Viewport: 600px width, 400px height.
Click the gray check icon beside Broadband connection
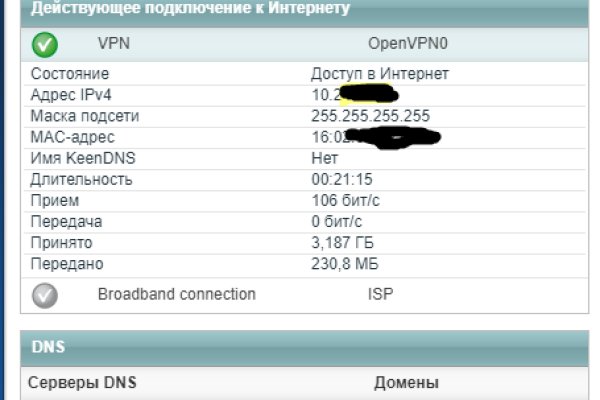pyautogui.click(x=46, y=295)
